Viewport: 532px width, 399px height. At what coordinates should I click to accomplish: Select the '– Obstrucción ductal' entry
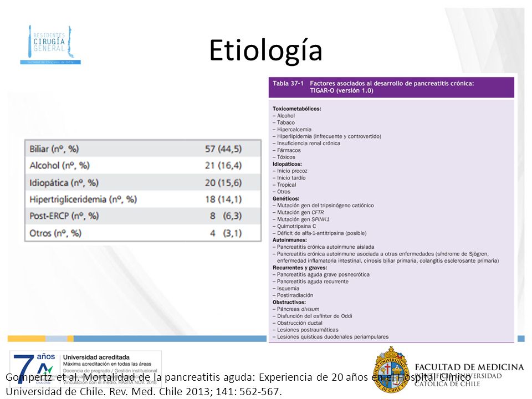point(298,323)
